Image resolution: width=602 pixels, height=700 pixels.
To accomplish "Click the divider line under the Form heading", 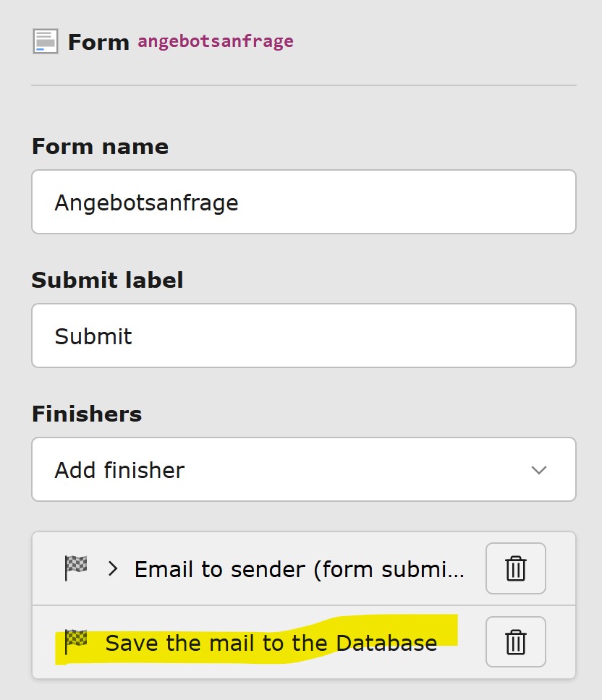I will (303, 86).
